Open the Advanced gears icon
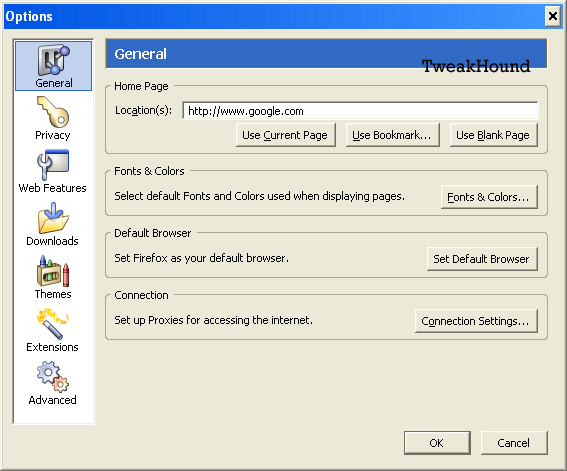The height and width of the screenshot is (471, 567). point(53,377)
